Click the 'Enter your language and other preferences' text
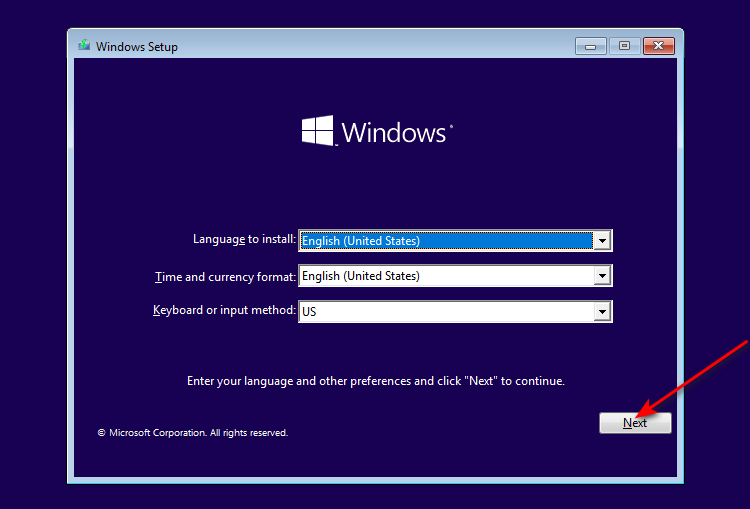This screenshot has height=509, width=750. click(376, 381)
